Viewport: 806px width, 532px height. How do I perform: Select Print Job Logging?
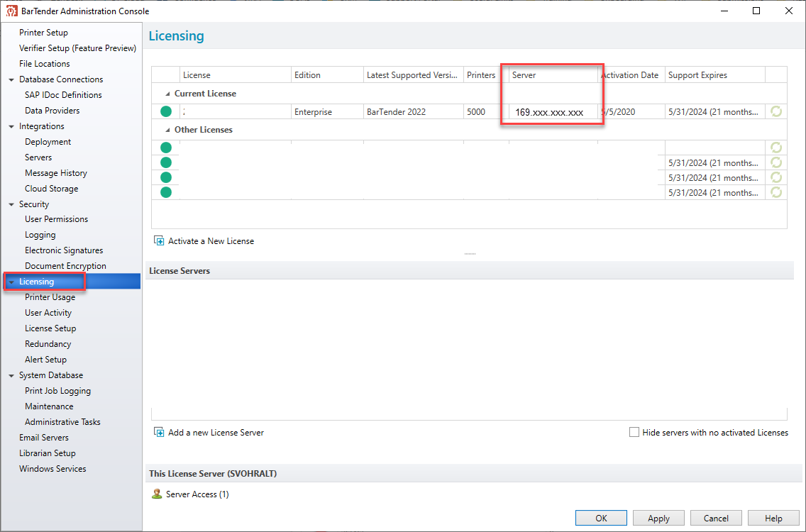coord(57,391)
